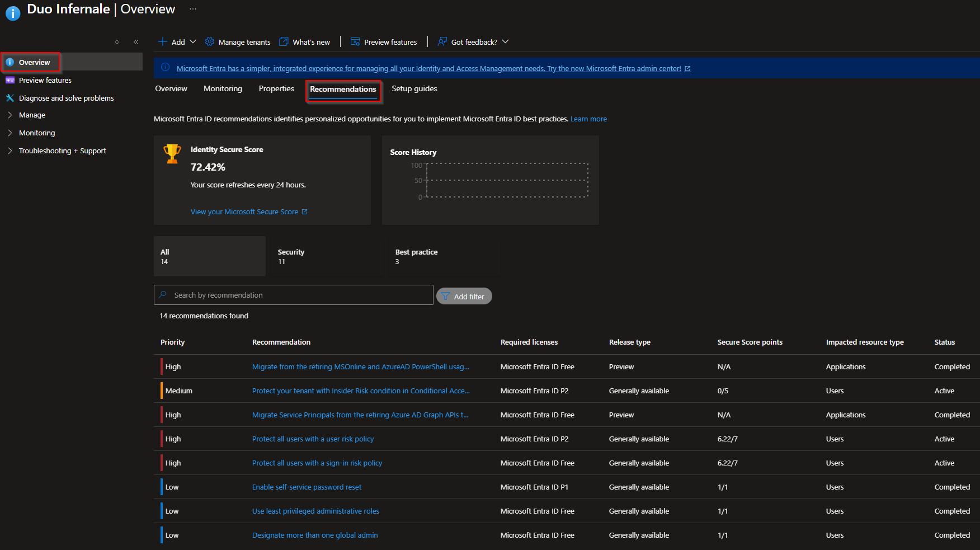This screenshot has height=550, width=980.
Task: Expand Troubleshooting + Support section
Action: [10, 151]
